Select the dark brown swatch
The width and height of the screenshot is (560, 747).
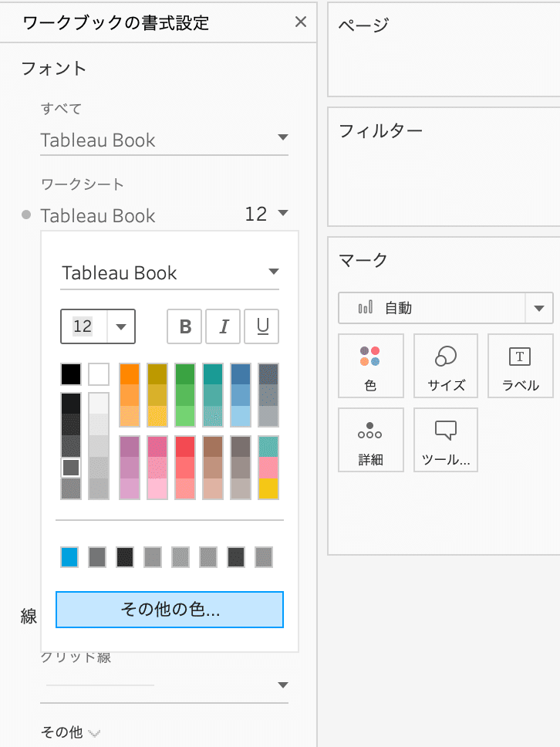point(213,447)
